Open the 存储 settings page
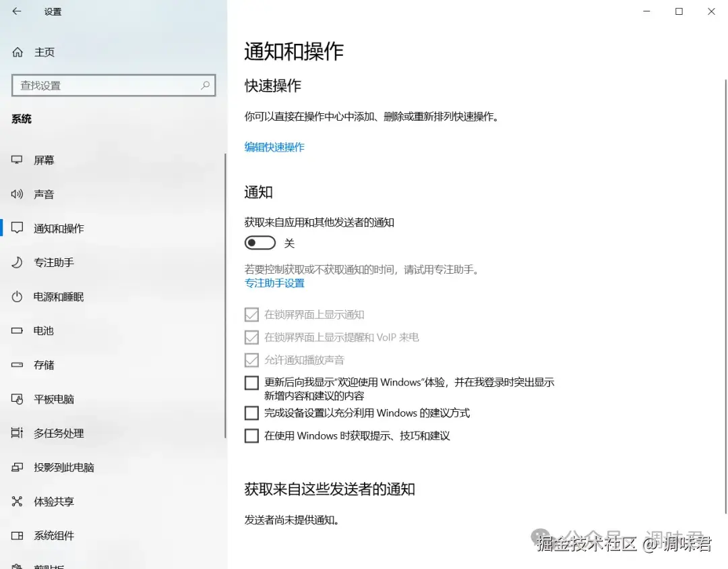The width and height of the screenshot is (728, 569). point(43,365)
